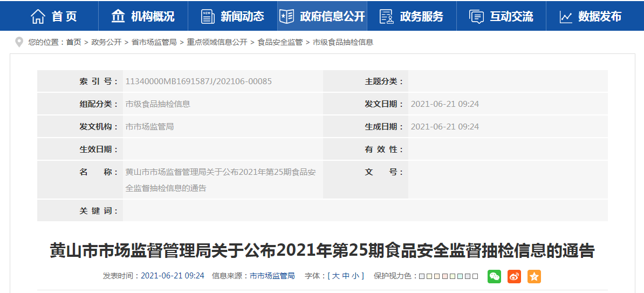The height and width of the screenshot is (293, 644).
Task: Click the 索引号 field label
Action: point(99,81)
